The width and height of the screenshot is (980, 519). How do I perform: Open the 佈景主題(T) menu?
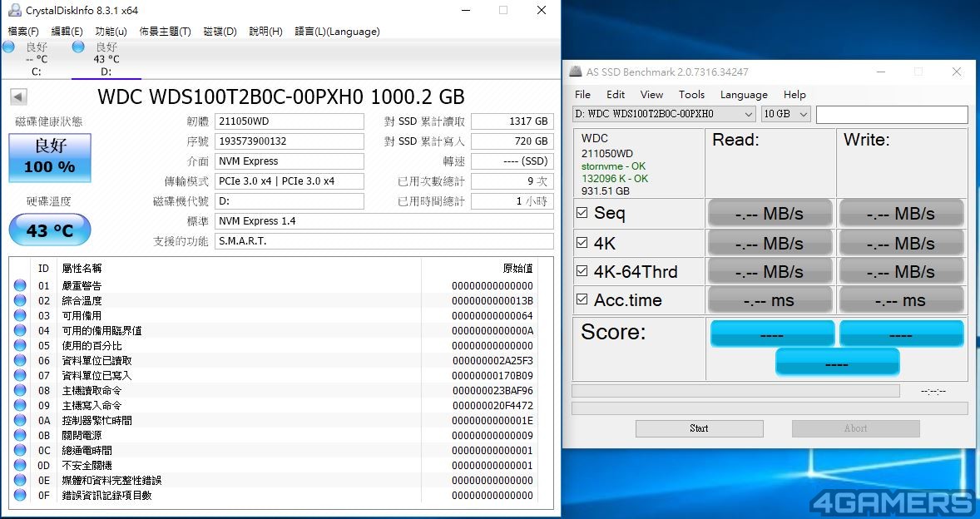[x=165, y=32]
